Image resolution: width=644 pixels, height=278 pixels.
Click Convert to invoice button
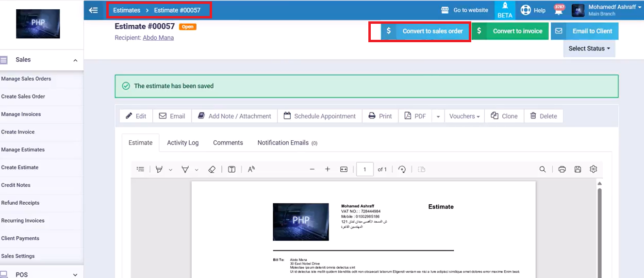[x=511, y=31]
